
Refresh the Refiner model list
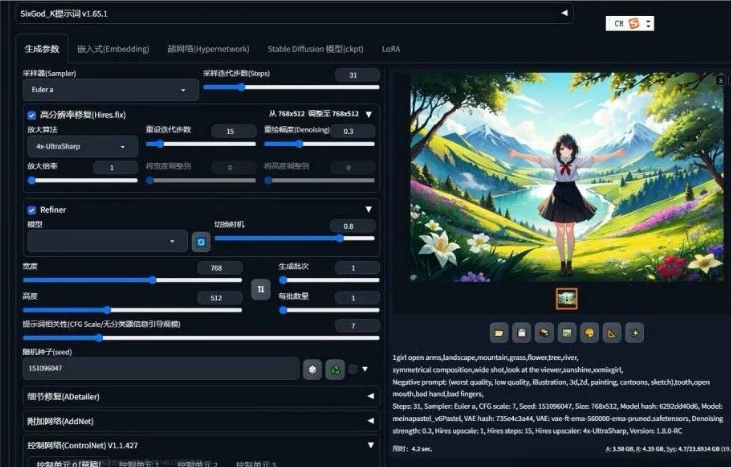pos(201,242)
